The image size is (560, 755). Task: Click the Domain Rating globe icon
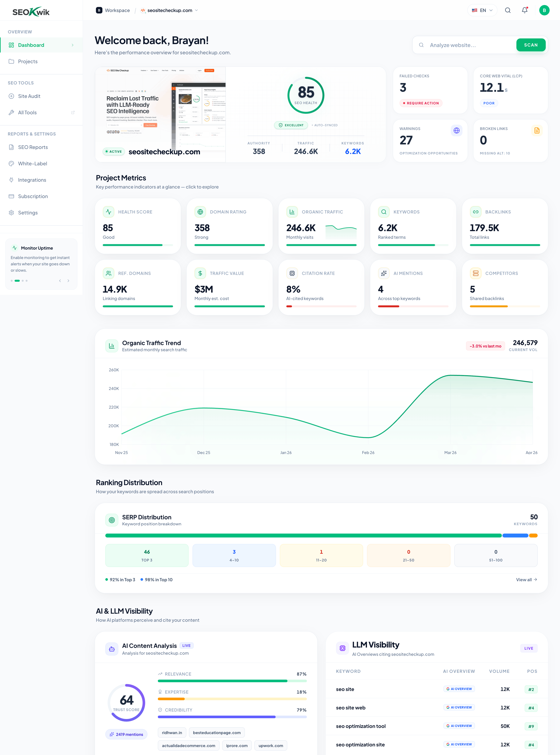pos(200,212)
